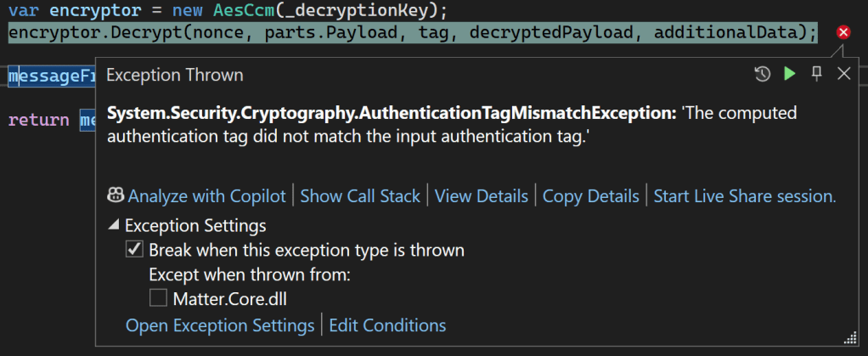Open Show Call Stack link

pos(360,196)
